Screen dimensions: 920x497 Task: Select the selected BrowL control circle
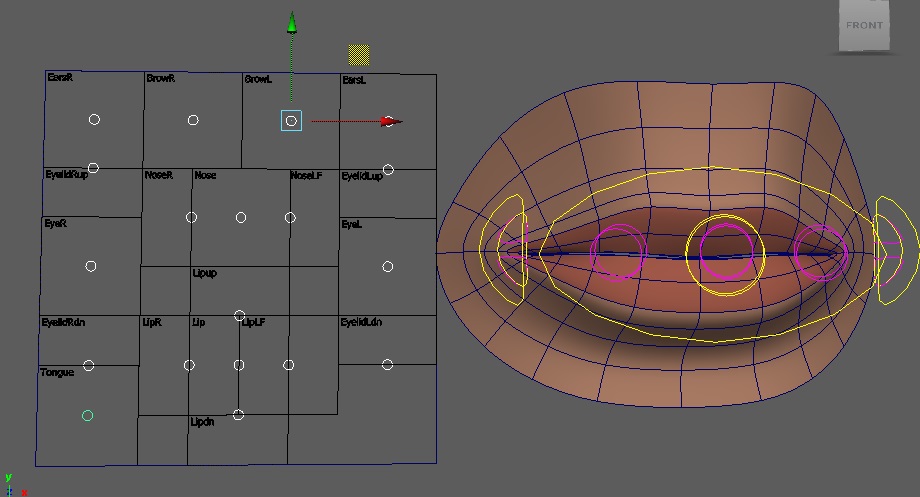(x=291, y=121)
